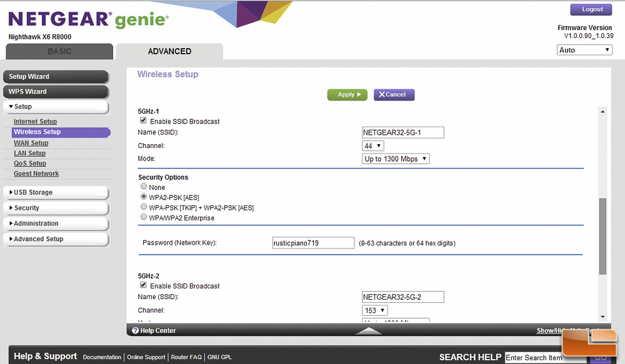
Task: Click the Help Center bar label
Action: 158,330
